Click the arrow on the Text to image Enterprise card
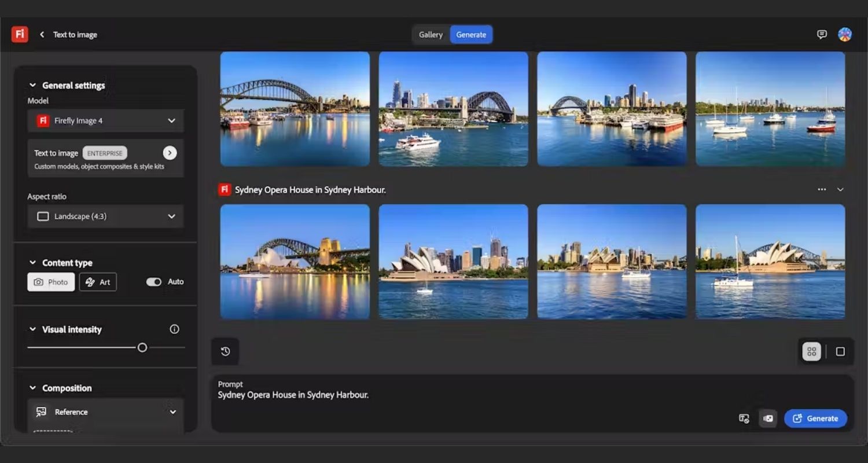This screenshot has width=868, height=463. (170, 153)
